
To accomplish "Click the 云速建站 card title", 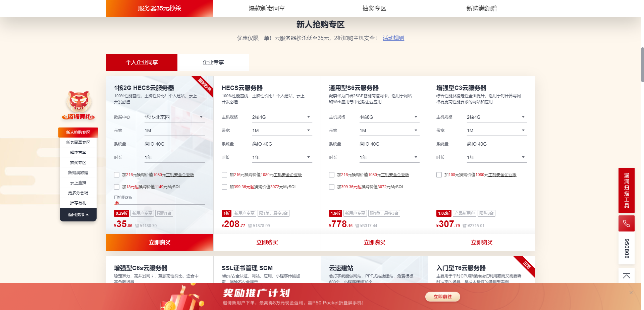I will [341, 268].
